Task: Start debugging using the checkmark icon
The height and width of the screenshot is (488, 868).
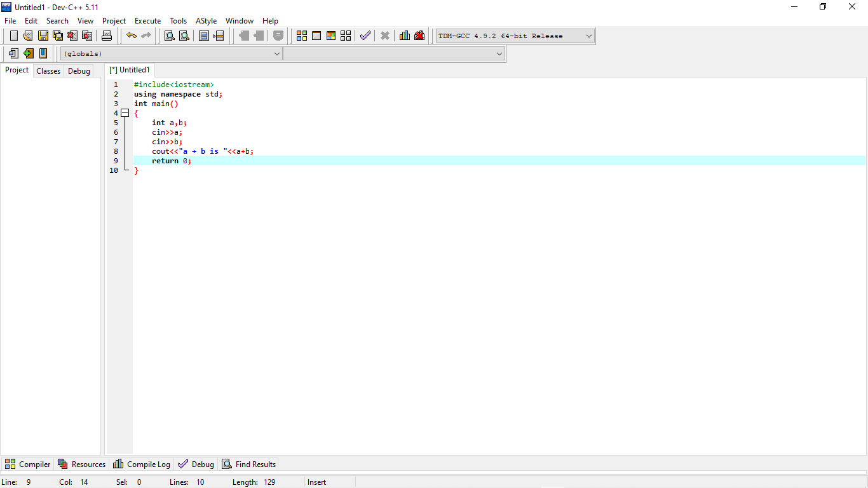Action: pyautogui.click(x=365, y=36)
